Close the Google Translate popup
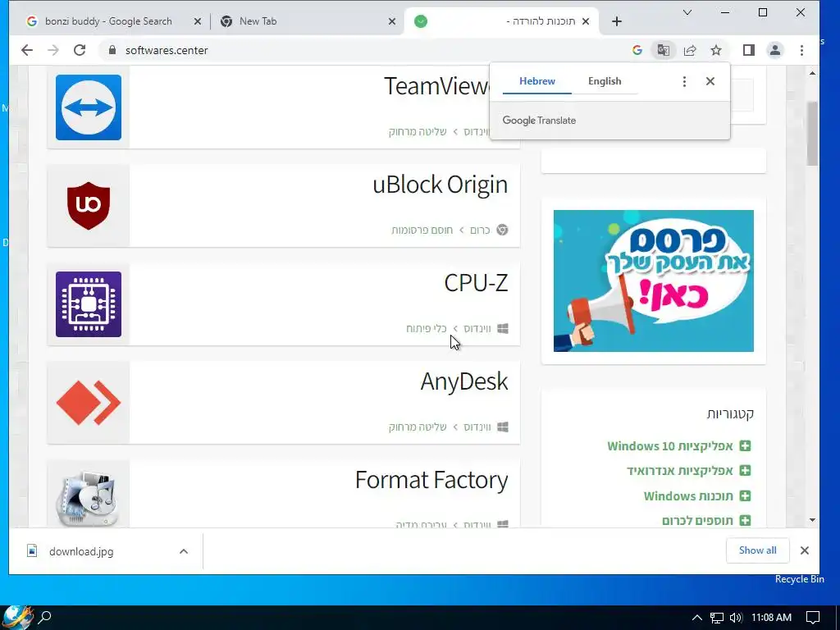Image resolution: width=840 pixels, height=630 pixels. pyautogui.click(x=710, y=81)
